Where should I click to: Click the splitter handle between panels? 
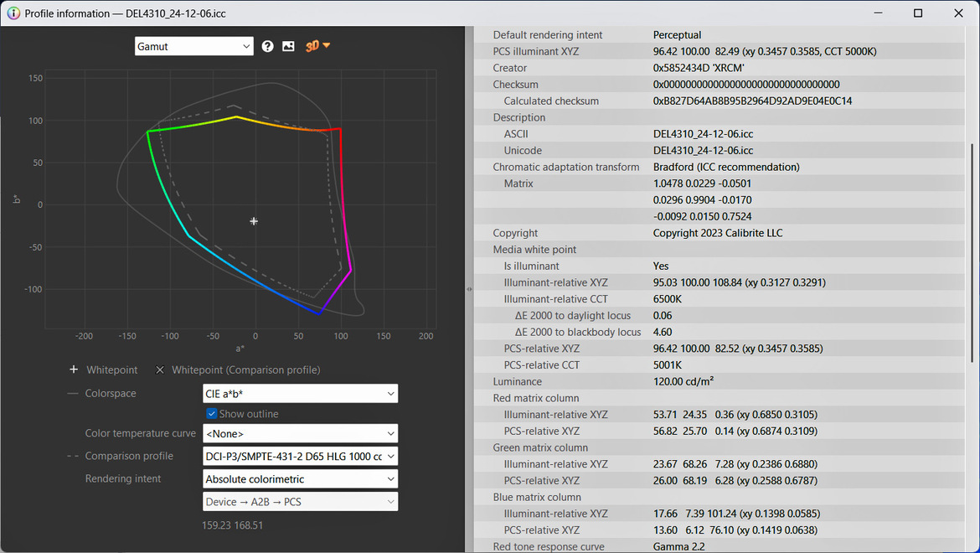(x=469, y=289)
